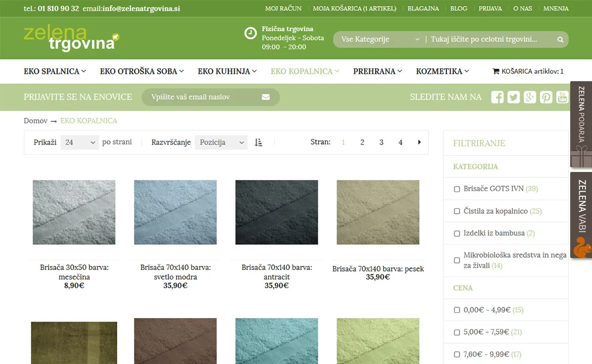
Task: Open Brisača 70x140 barva: svetlo modra
Action: [176, 272]
